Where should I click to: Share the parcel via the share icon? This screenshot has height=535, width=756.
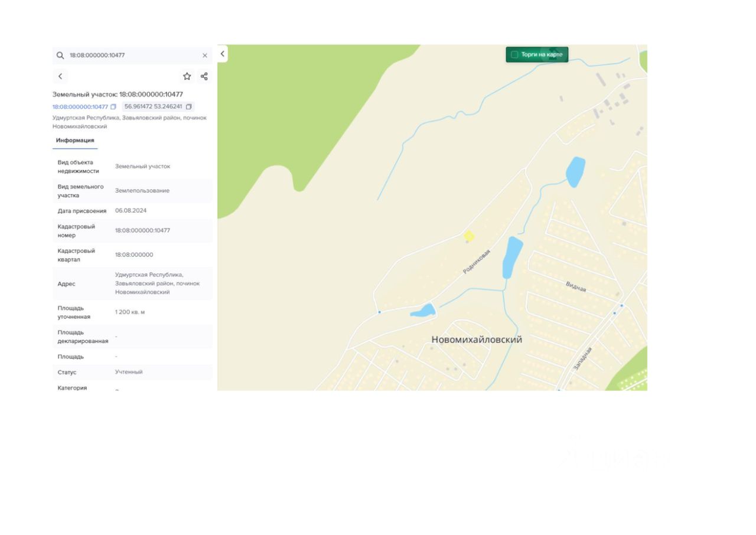pos(204,76)
